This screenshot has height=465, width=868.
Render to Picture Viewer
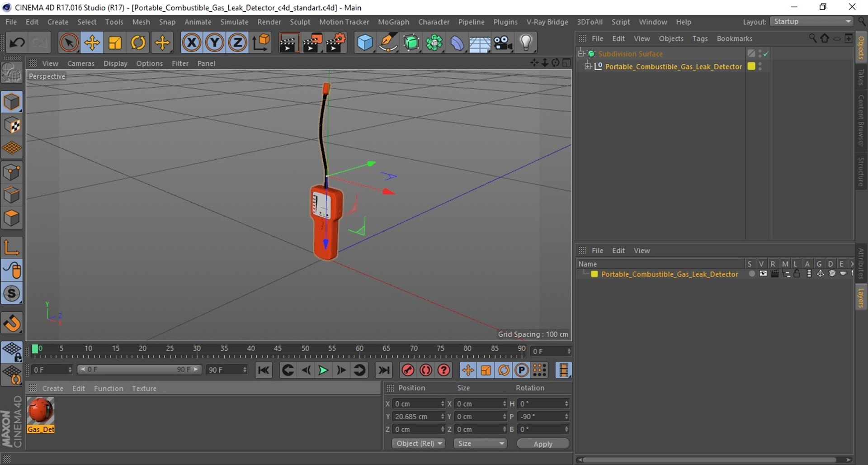(x=312, y=43)
